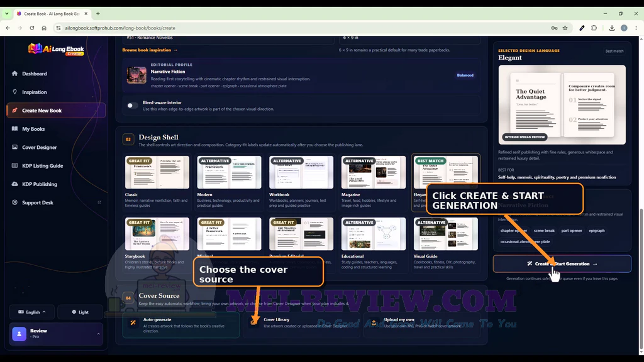
Task: Switch to Light theme
Action: [x=80, y=312]
